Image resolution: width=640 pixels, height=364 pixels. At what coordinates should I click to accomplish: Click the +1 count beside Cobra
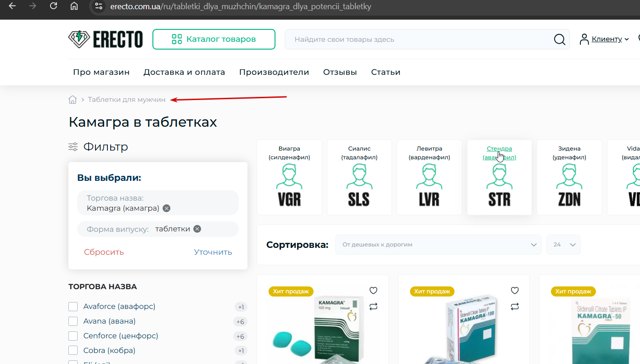(x=241, y=351)
